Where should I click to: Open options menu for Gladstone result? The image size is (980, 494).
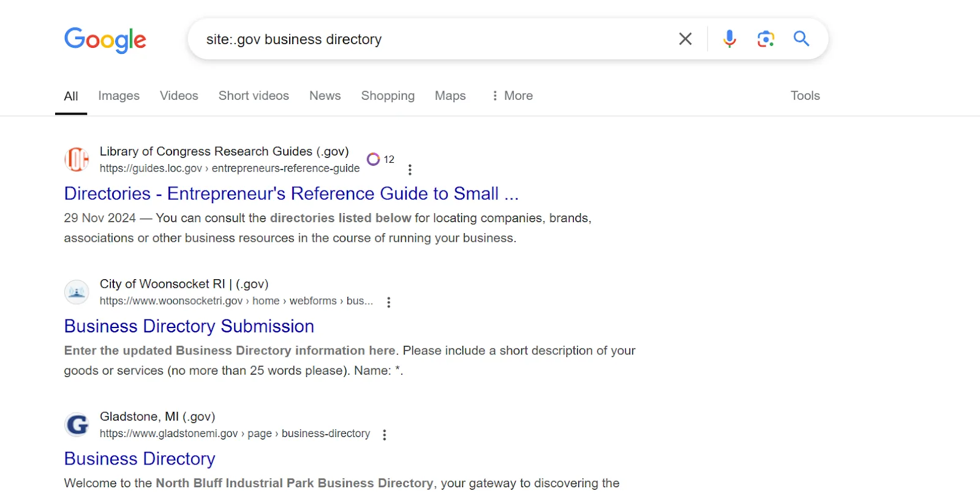tap(384, 435)
